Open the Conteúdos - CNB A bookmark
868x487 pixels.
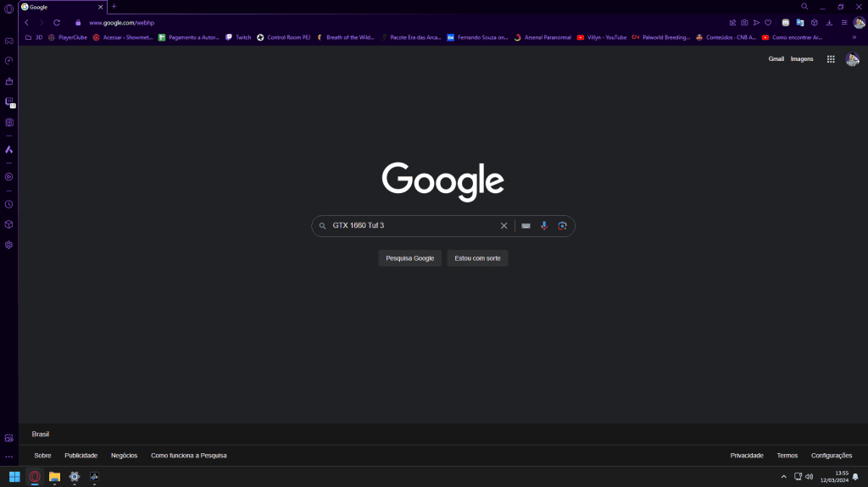pyautogui.click(x=726, y=37)
